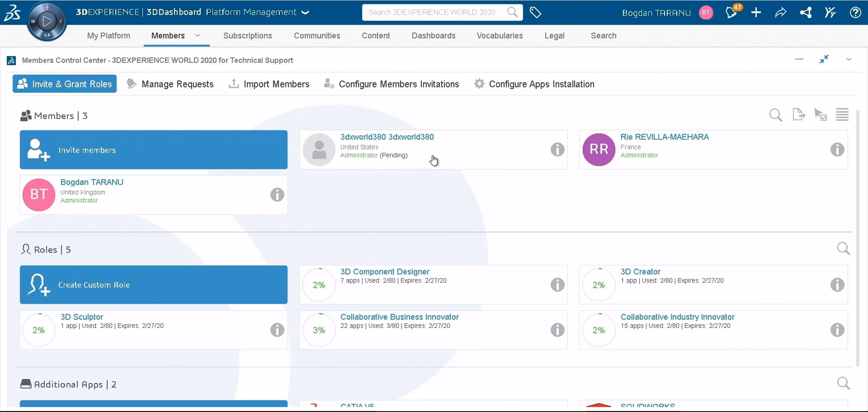Open the help question mark icon
Image resolution: width=868 pixels, height=412 pixels.
(855, 12)
